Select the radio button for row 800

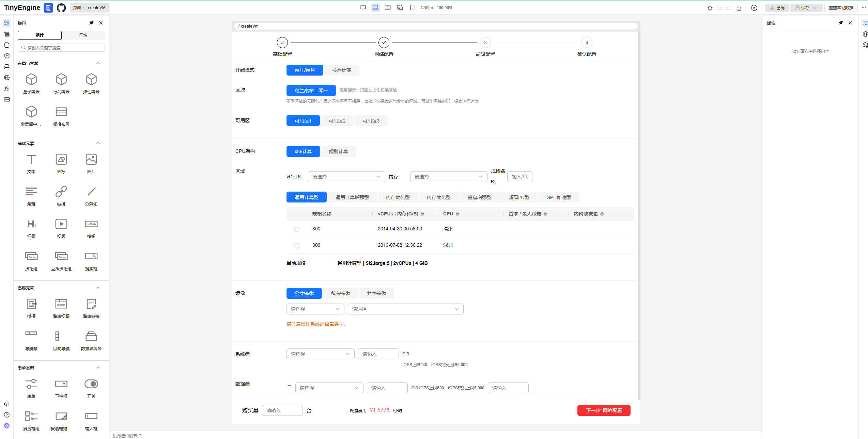pos(297,229)
